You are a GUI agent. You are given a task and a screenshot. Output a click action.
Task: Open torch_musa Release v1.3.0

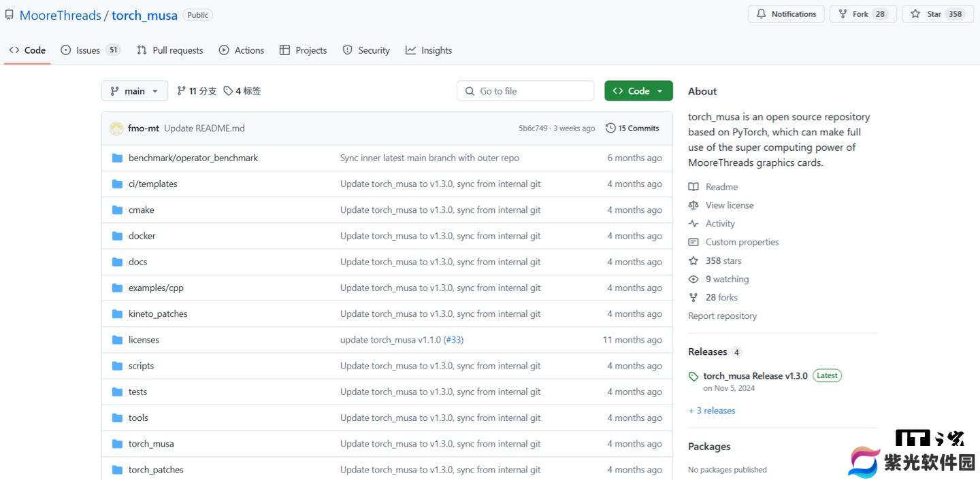pyautogui.click(x=755, y=376)
